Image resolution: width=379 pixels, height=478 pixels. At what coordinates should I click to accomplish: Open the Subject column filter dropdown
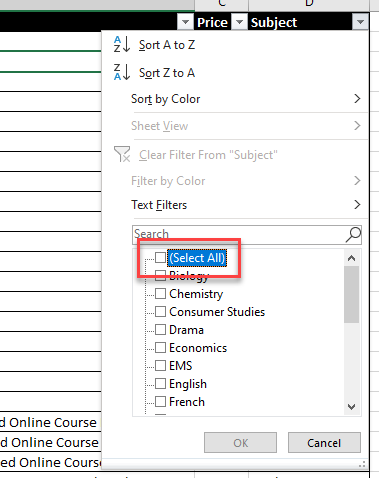tap(360, 22)
